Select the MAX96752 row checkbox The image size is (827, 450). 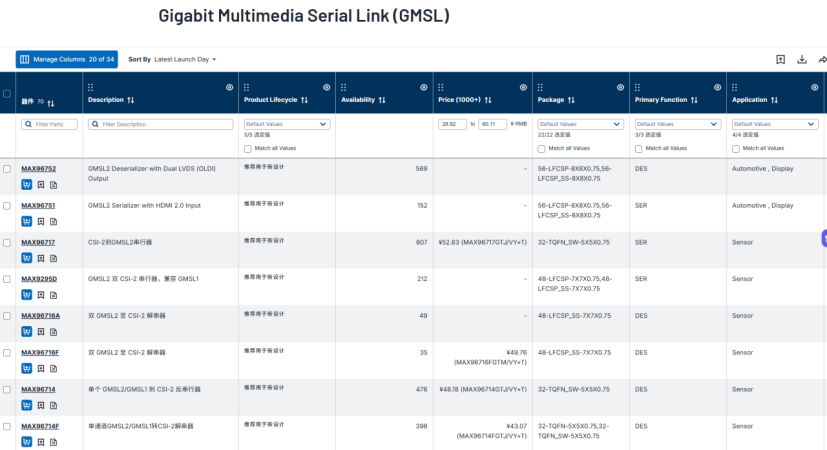[7, 169]
